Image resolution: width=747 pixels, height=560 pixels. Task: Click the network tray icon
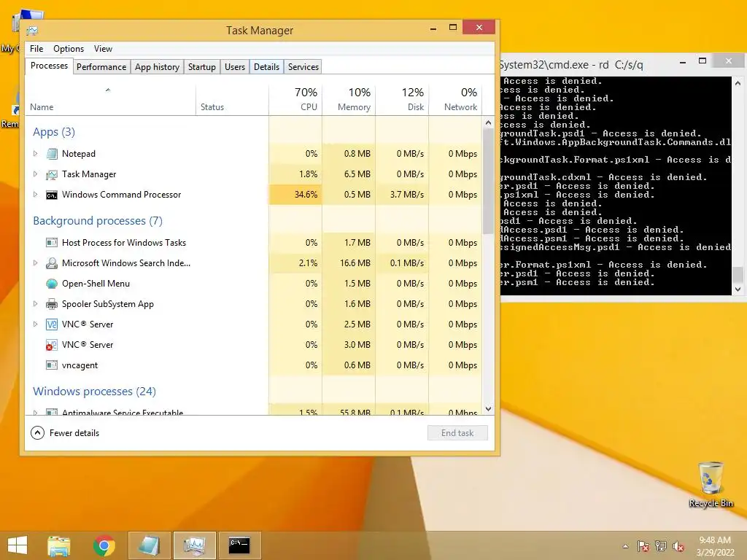661,546
